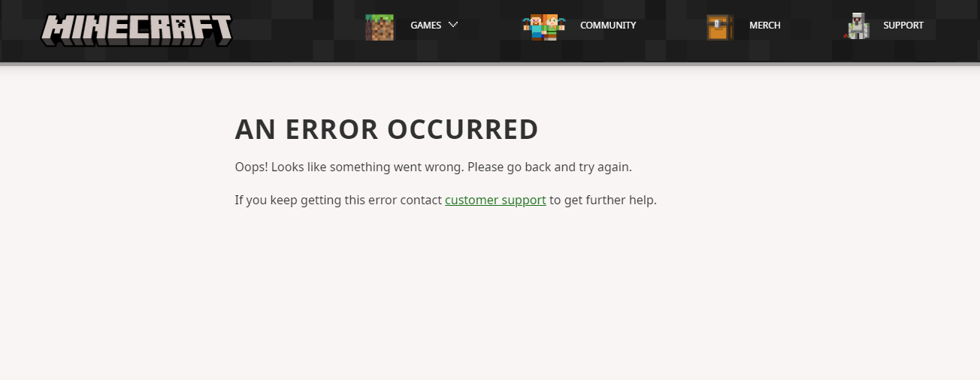Expand the Games dropdown chevron

452,25
